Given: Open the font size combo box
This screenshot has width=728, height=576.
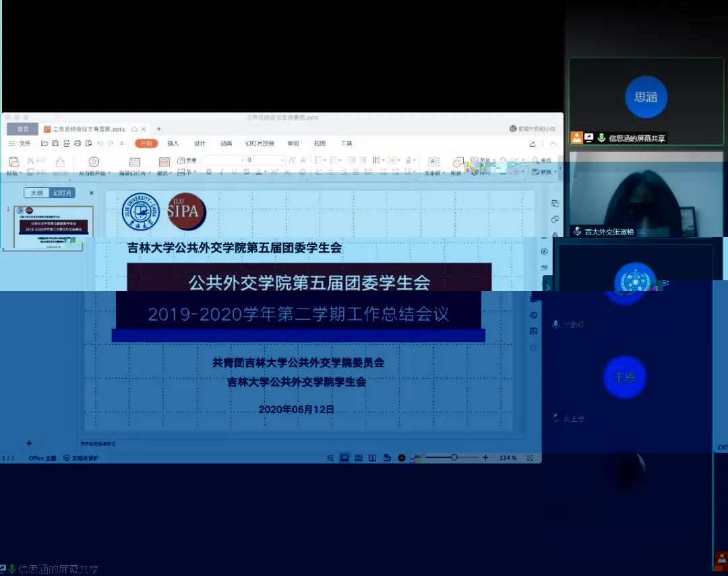Looking at the screenshot, I should (x=265, y=160).
